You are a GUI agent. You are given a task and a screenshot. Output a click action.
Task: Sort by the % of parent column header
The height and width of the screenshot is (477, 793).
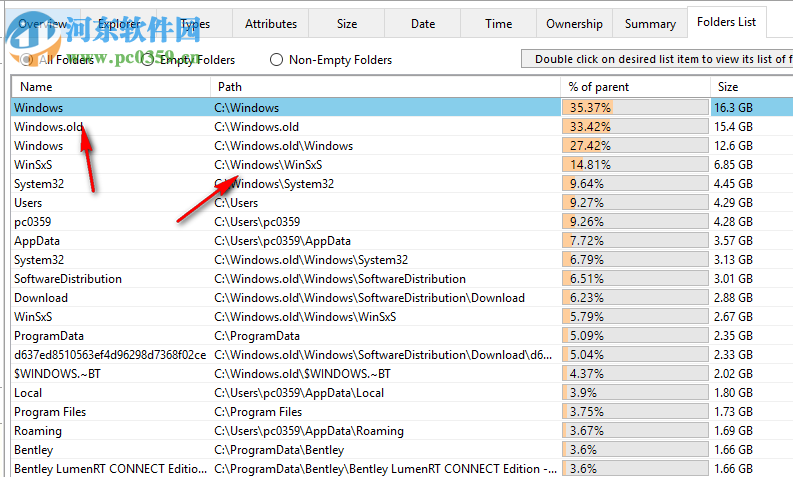[635, 86]
